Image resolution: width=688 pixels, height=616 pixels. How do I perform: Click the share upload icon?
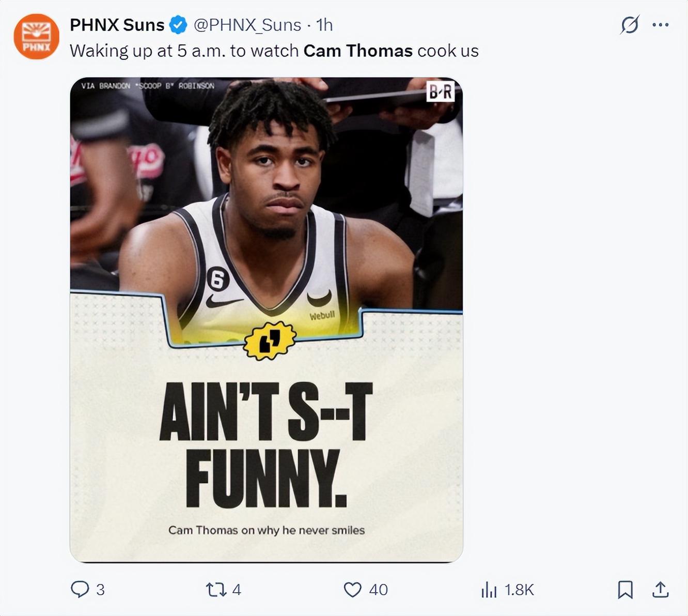click(661, 589)
